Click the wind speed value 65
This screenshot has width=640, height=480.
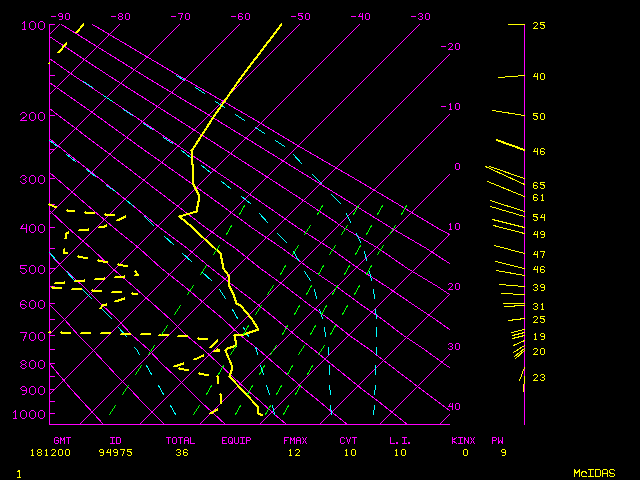pyautogui.click(x=538, y=186)
